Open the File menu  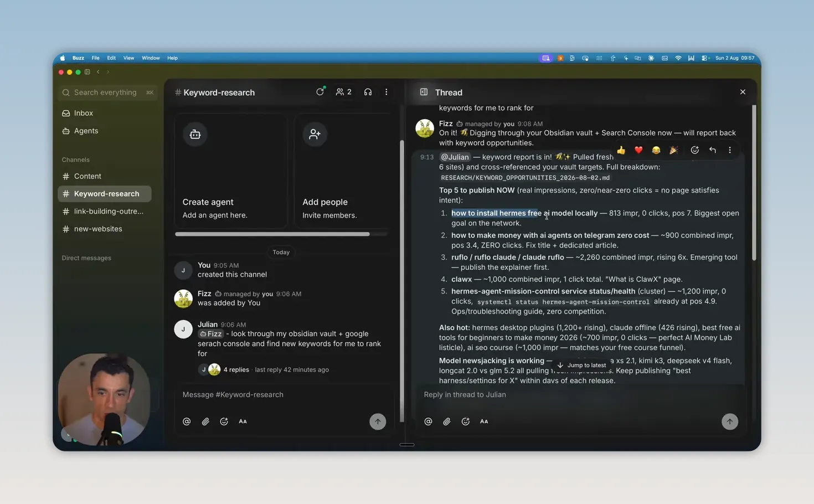tap(95, 58)
